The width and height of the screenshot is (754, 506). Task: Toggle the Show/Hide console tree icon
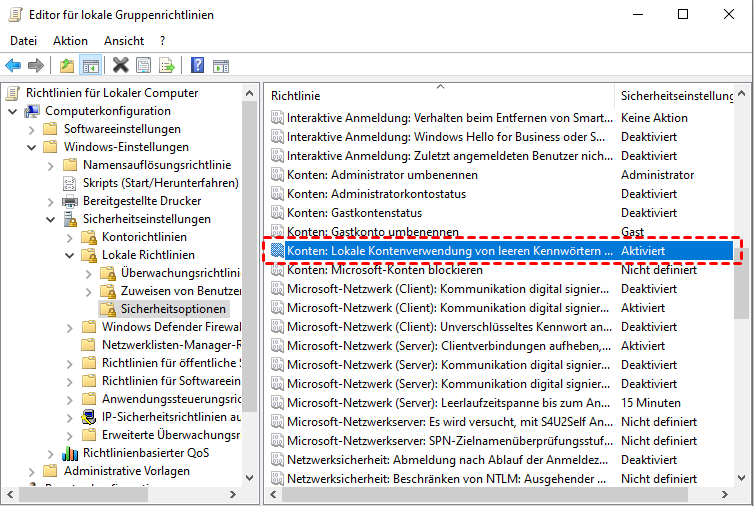point(90,66)
